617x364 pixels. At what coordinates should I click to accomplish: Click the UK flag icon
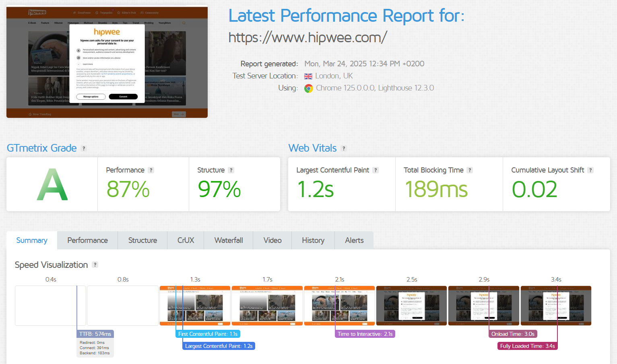tap(308, 76)
